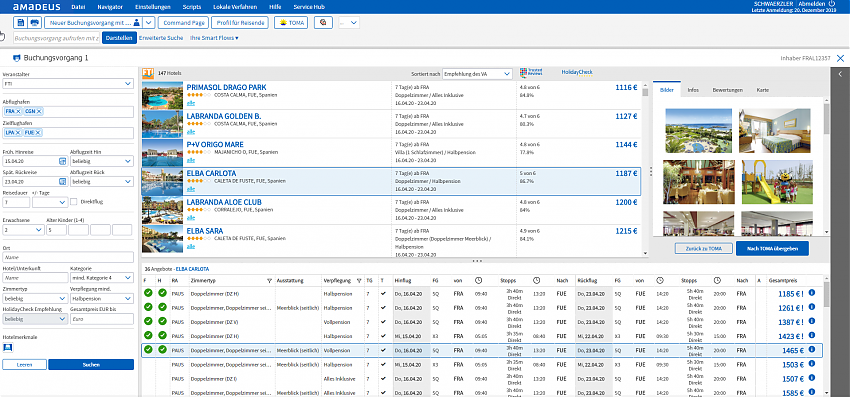Click the hotel pool photo thumbnail
Screen dimensions: 850x397
[x=698, y=131]
